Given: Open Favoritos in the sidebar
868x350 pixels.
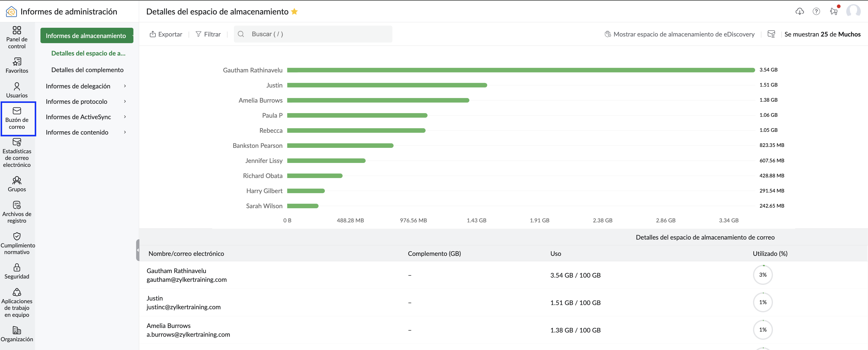Looking at the screenshot, I should coord(17,65).
